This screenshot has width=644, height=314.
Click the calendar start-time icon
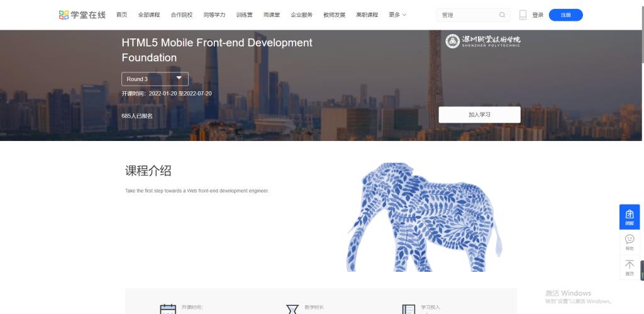point(168,310)
